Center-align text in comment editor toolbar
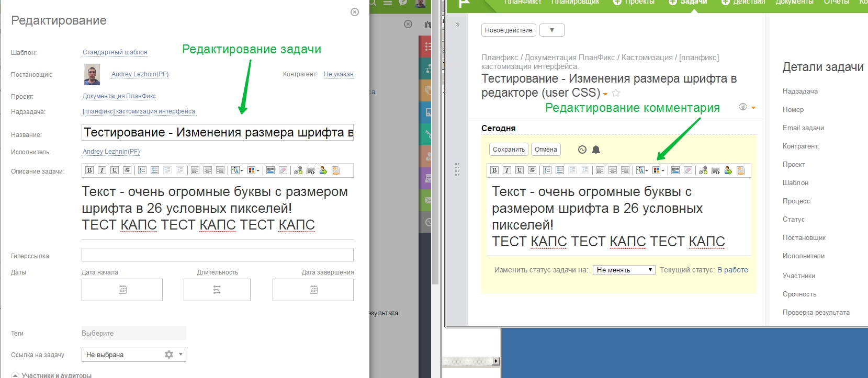Viewport: 868px width, 378px height. pos(613,170)
